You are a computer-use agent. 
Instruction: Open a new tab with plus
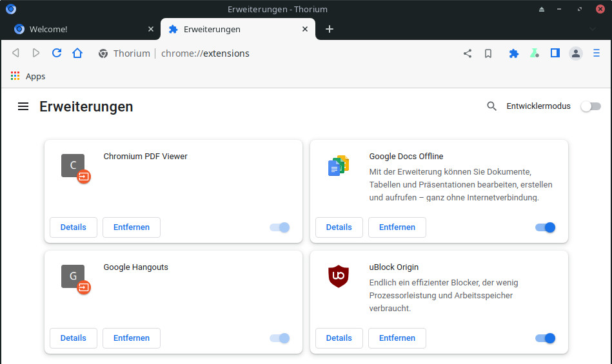tap(330, 29)
